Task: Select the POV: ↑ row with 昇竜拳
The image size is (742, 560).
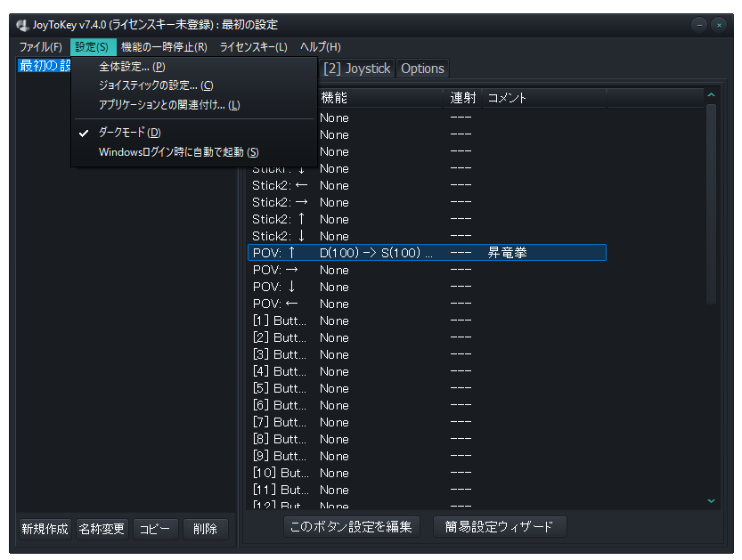Action: click(x=427, y=253)
